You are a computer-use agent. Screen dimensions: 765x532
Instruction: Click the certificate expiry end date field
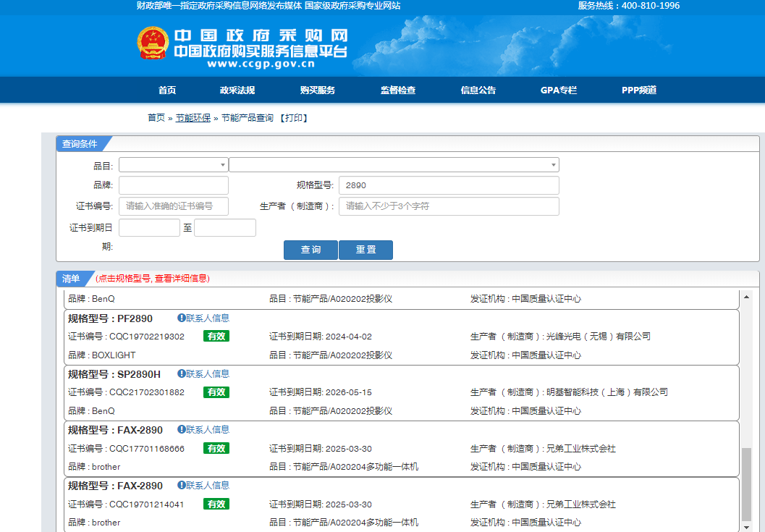click(225, 228)
